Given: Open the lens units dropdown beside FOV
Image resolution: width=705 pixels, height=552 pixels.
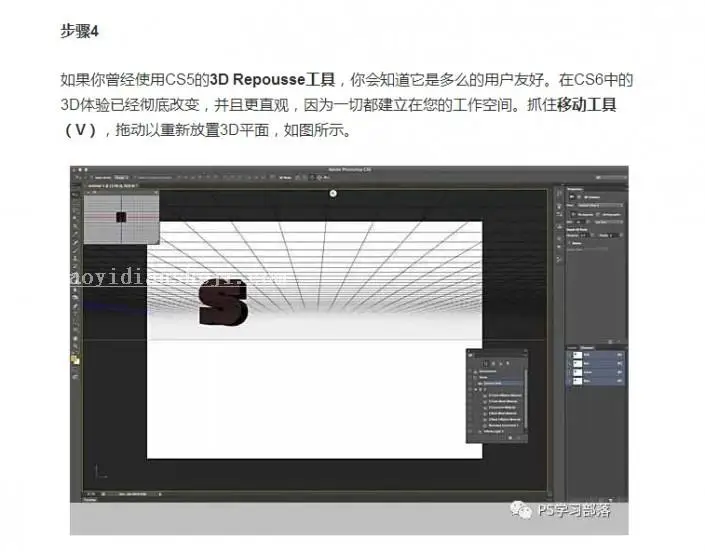Looking at the screenshot, I should pyautogui.click(x=608, y=222).
